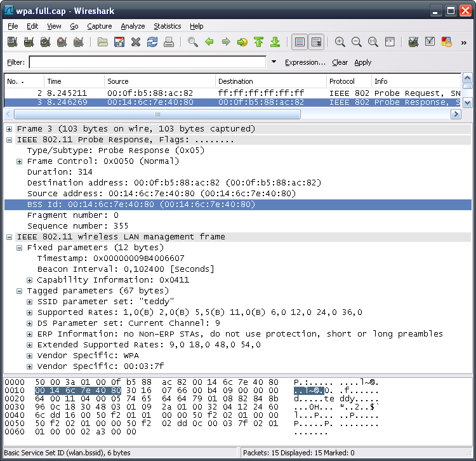476x461 pixels.
Task: Open the capture interfaces list icon
Action: [x=12, y=42]
